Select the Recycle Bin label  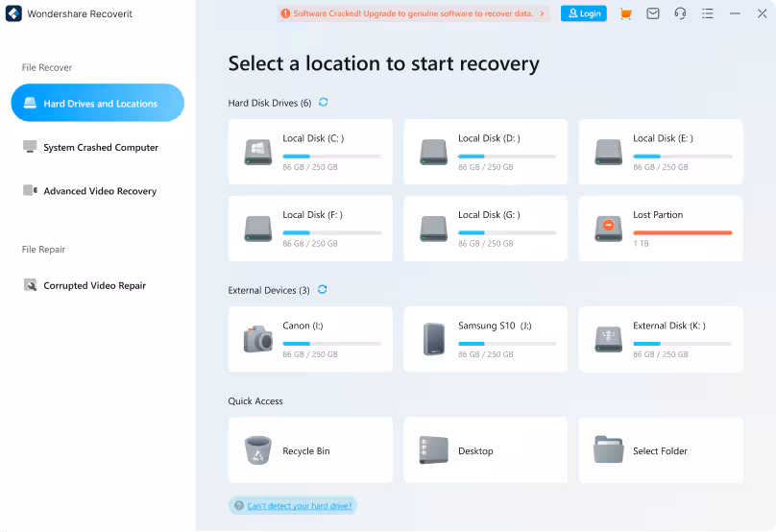pyautogui.click(x=305, y=450)
